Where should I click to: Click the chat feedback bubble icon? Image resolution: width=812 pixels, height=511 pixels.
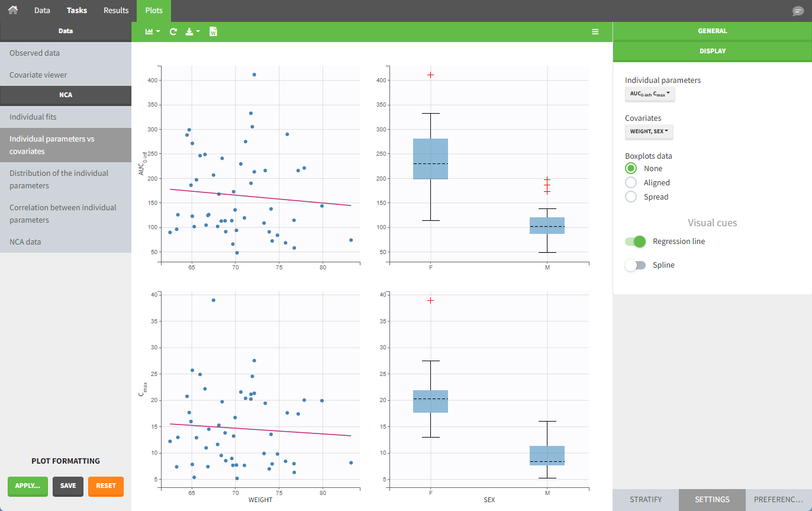(798, 11)
